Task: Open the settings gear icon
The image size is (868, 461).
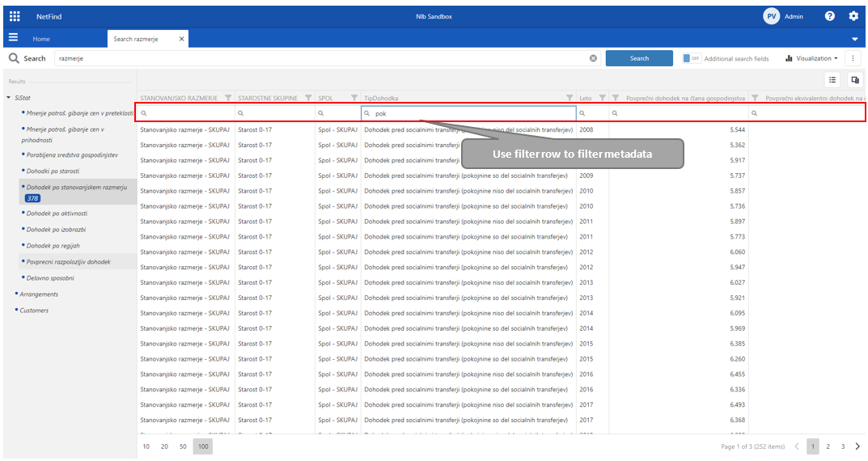Action: (x=853, y=16)
